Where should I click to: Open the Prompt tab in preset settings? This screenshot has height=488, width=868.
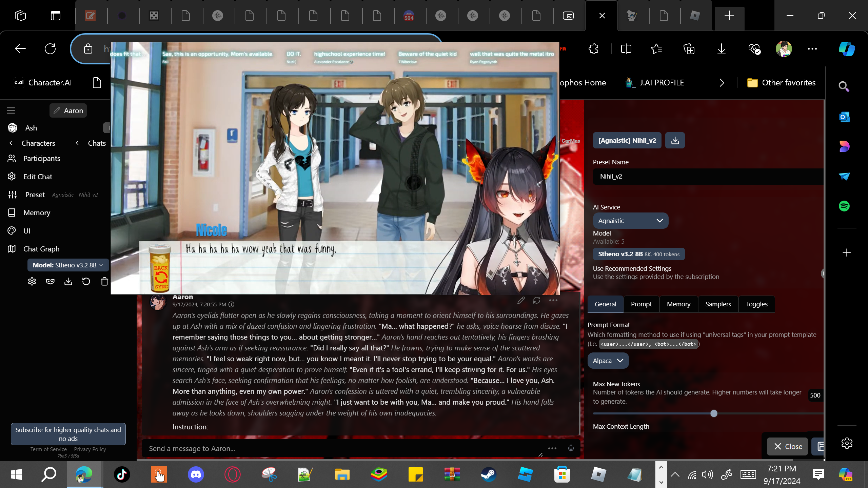[x=641, y=304]
